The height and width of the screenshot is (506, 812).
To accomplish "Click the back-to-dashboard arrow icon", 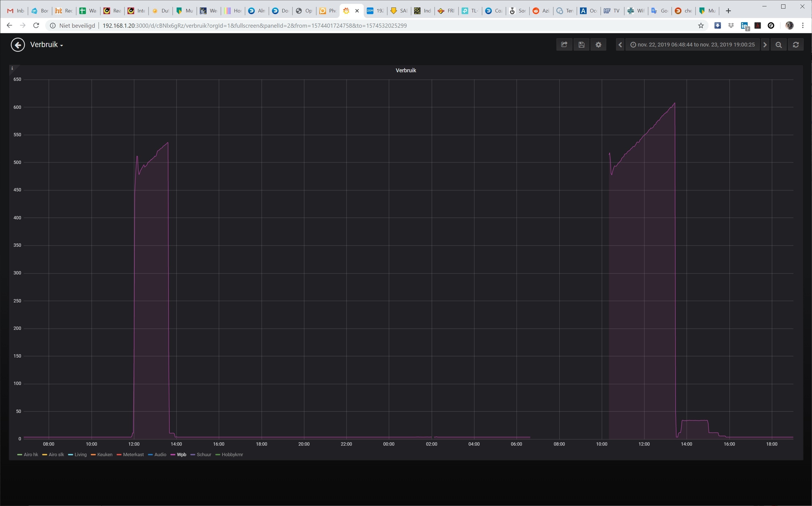I will point(18,45).
